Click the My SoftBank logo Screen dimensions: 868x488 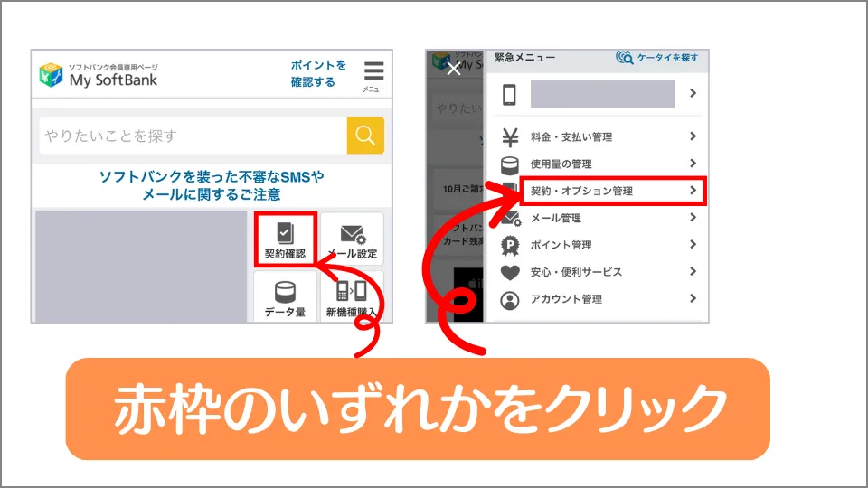[x=99, y=75]
